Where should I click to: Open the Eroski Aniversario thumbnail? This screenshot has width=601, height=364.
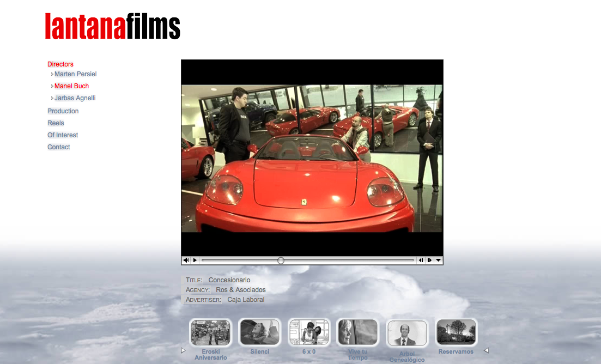click(x=211, y=332)
